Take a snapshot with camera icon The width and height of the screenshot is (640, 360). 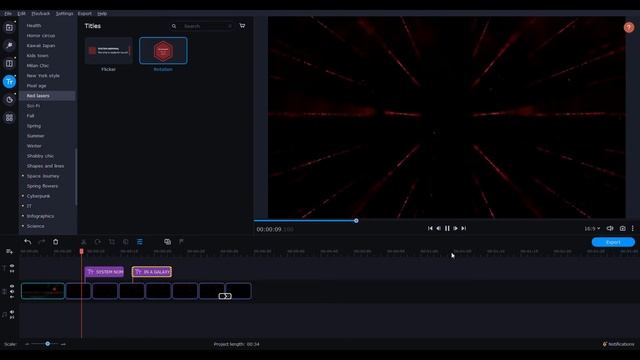(622, 229)
